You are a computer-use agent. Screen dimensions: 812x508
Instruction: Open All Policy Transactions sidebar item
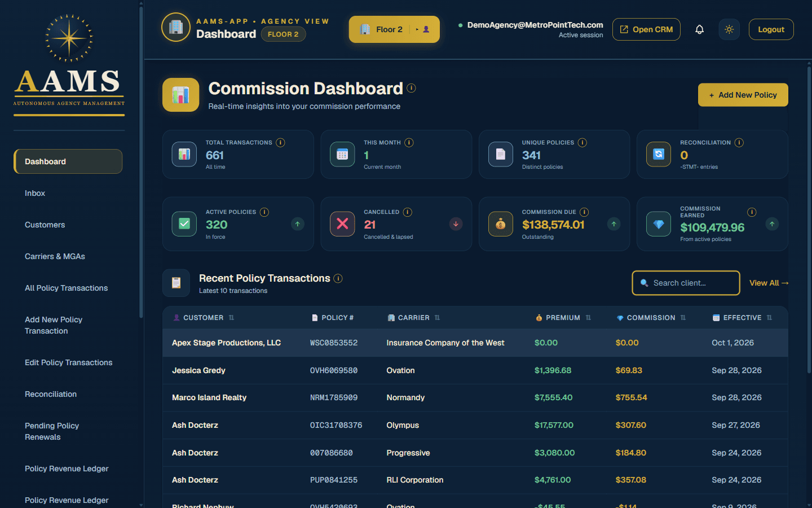[68, 288]
